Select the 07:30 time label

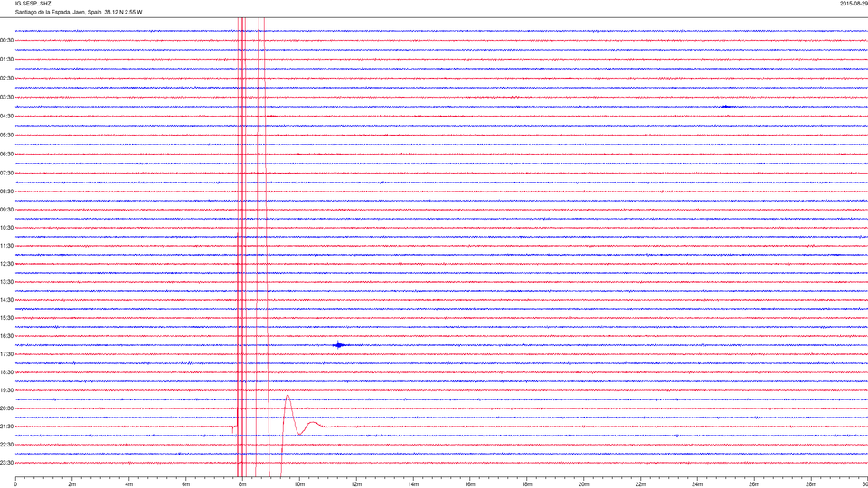pos(6,174)
